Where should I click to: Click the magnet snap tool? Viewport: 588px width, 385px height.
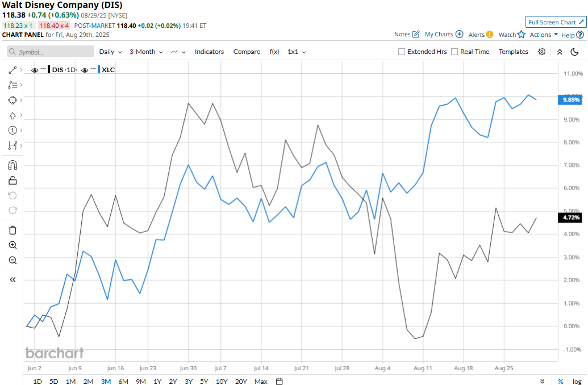click(x=12, y=165)
